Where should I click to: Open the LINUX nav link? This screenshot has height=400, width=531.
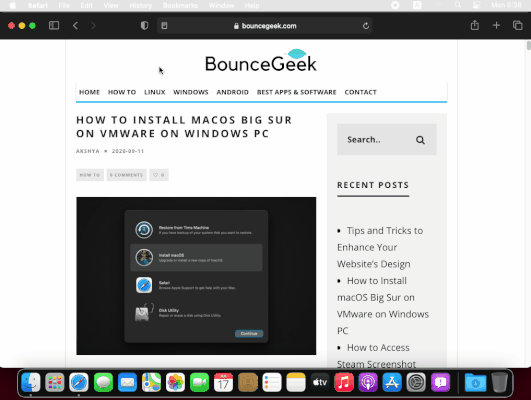[155, 92]
